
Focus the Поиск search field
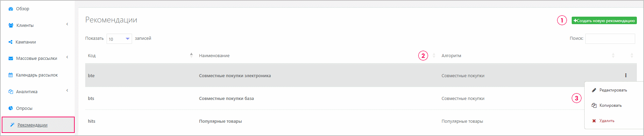pos(610,39)
